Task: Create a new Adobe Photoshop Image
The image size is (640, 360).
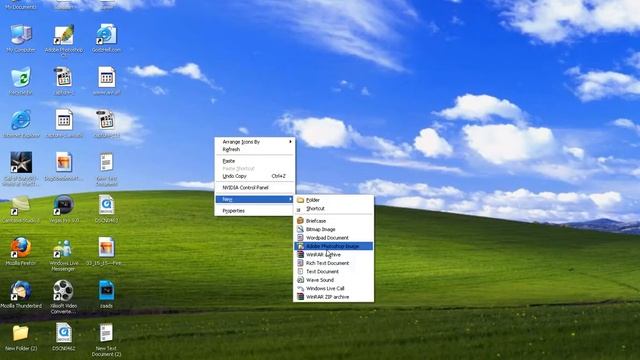Action: click(333, 246)
